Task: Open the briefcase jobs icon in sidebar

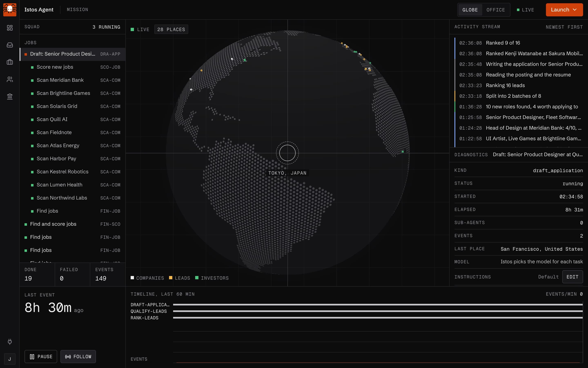Action: click(x=10, y=62)
